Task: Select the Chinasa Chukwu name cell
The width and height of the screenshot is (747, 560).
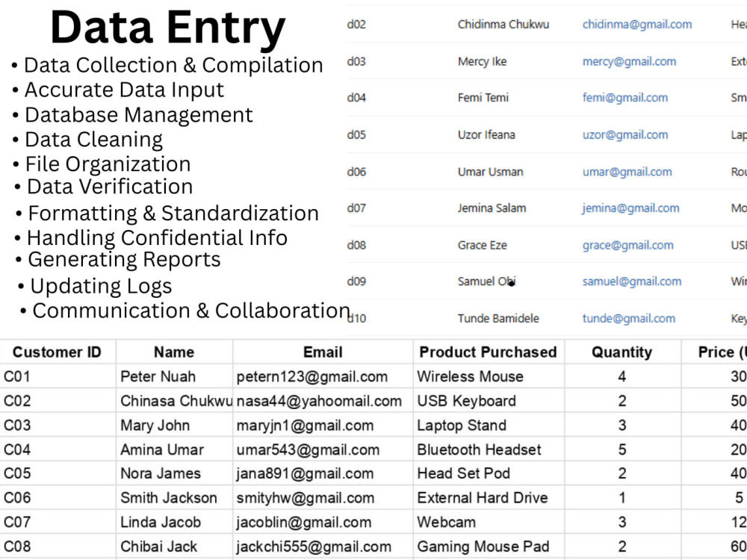Action: [x=174, y=401]
